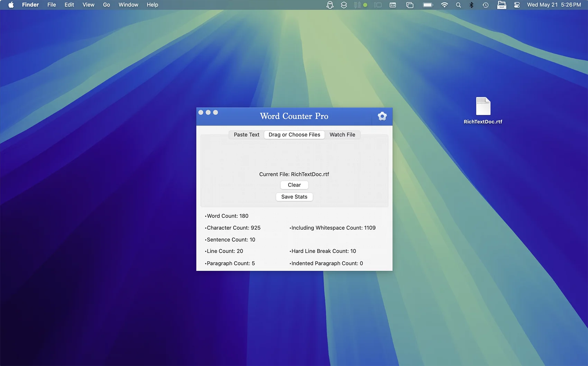This screenshot has width=588, height=366.
Task: Open the Time Machine menu icon
Action: (486, 5)
